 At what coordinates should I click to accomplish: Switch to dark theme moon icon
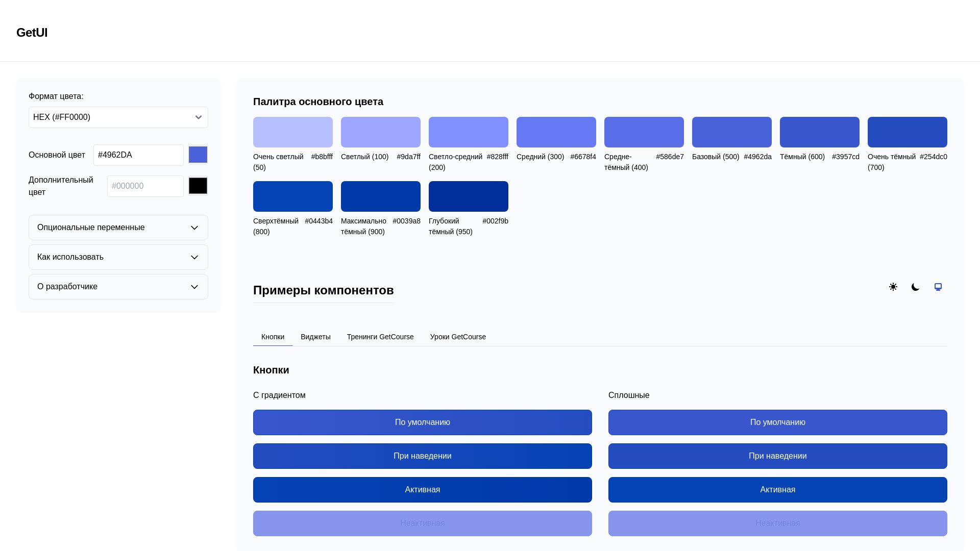tap(915, 287)
